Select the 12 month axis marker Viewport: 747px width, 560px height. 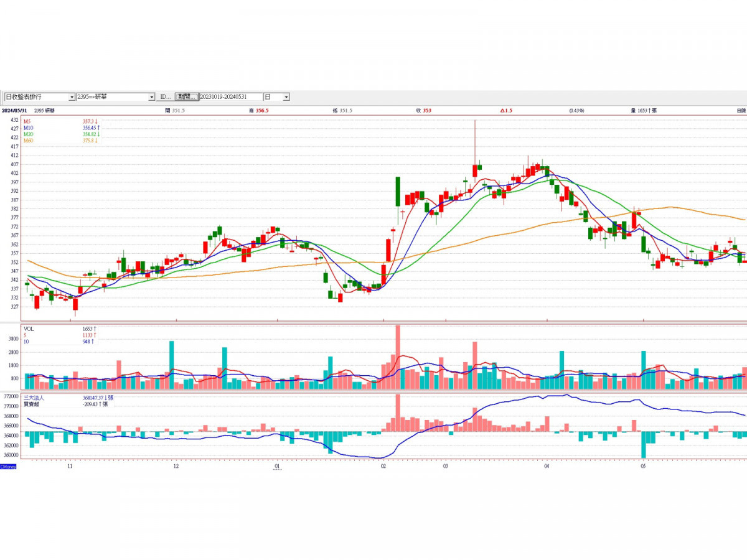(x=176, y=465)
